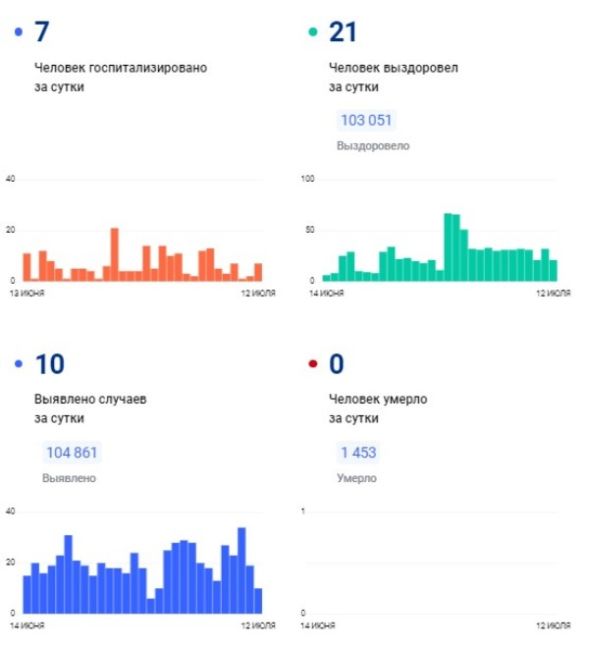Click the large number 21 heading

(x=343, y=32)
